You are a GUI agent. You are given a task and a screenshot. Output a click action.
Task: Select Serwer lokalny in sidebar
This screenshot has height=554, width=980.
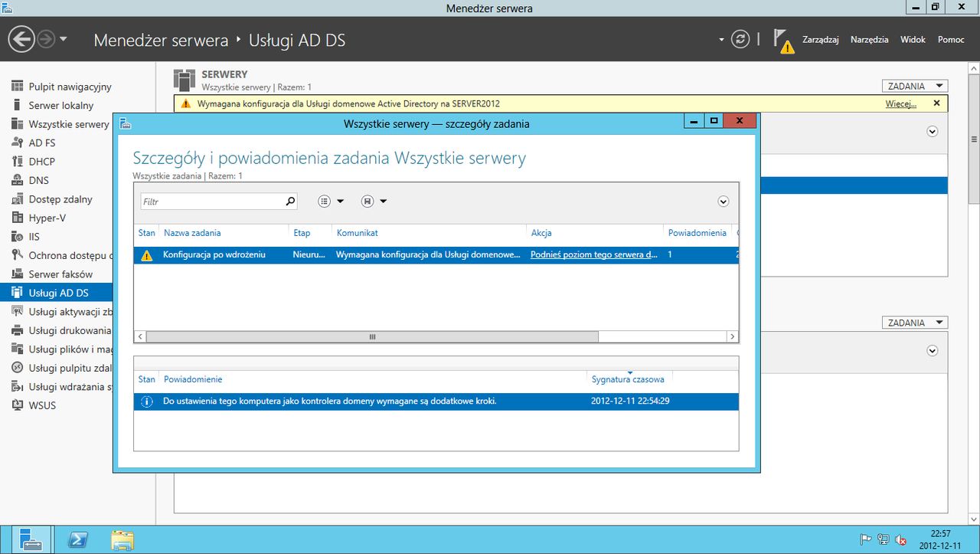coord(61,105)
